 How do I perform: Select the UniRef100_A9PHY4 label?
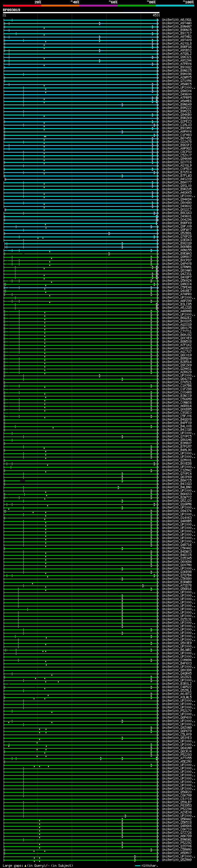click(x=177, y=132)
